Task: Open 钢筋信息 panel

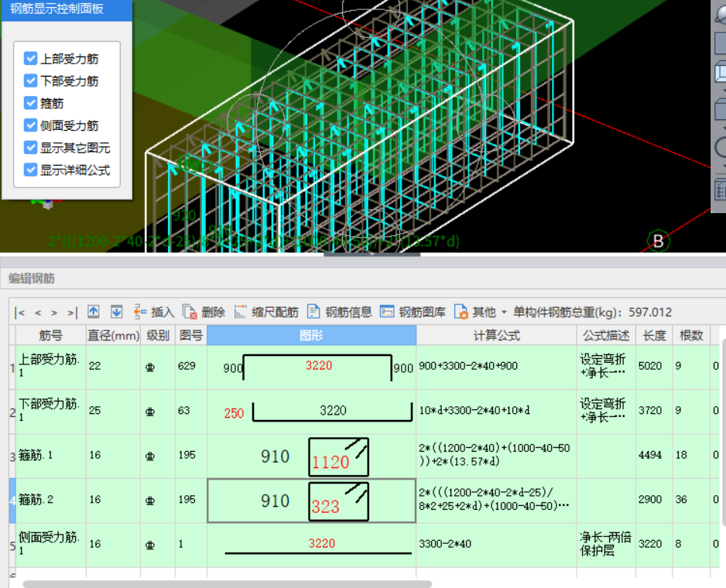Action: tap(340, 312)
